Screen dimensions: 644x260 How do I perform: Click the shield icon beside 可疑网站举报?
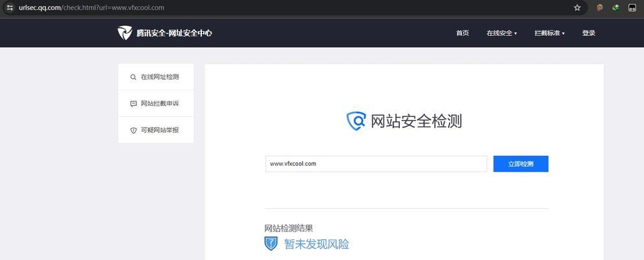tap(133, 131)
